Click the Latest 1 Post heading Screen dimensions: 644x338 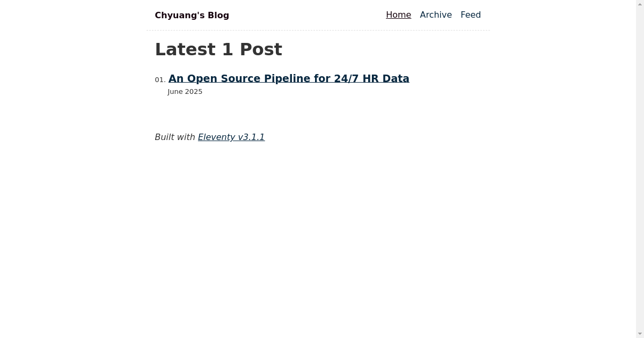218,49
